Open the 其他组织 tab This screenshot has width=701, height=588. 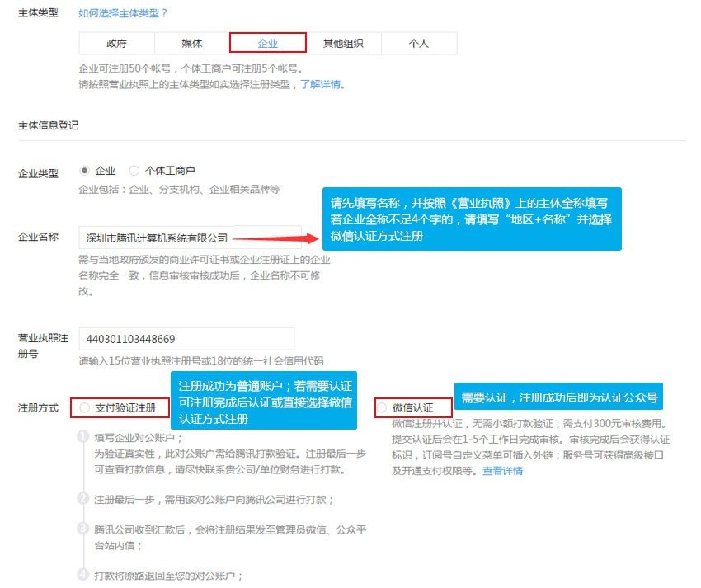click(x=344, y=43)
